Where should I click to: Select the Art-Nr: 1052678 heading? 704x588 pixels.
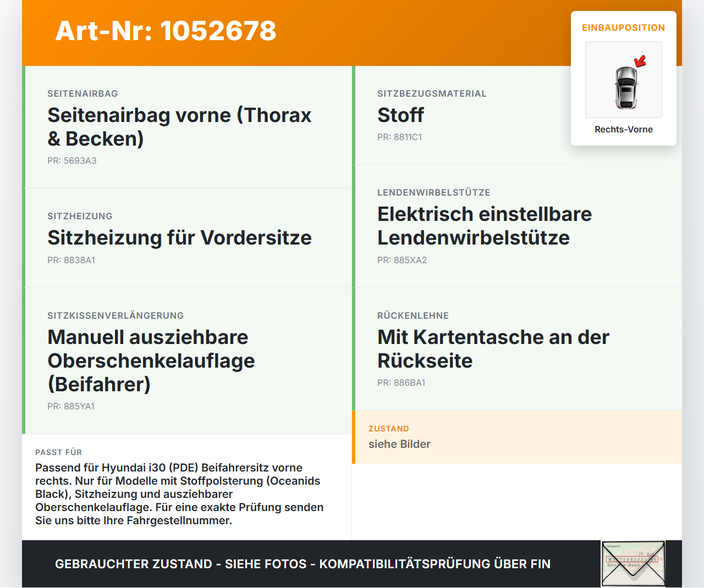(x=166, y=31)
